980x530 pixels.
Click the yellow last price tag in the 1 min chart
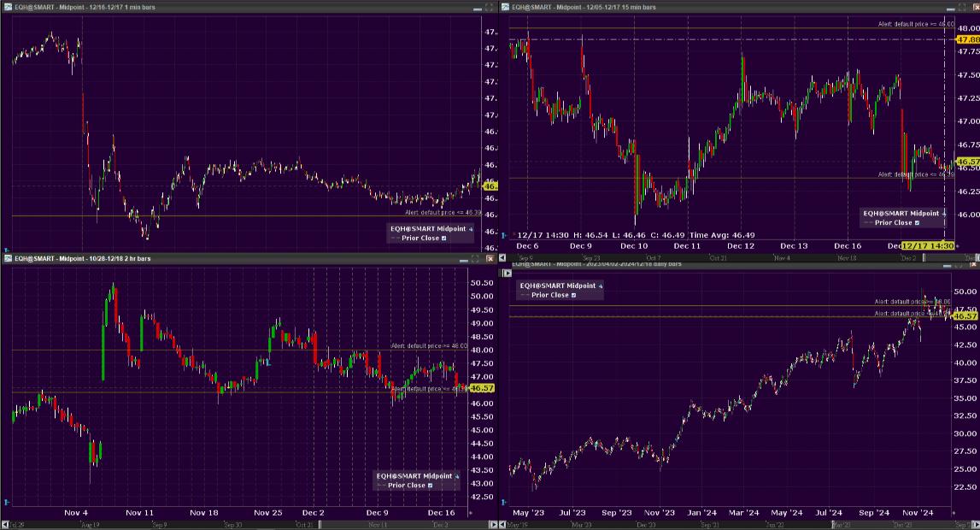(x=490, y=185)
